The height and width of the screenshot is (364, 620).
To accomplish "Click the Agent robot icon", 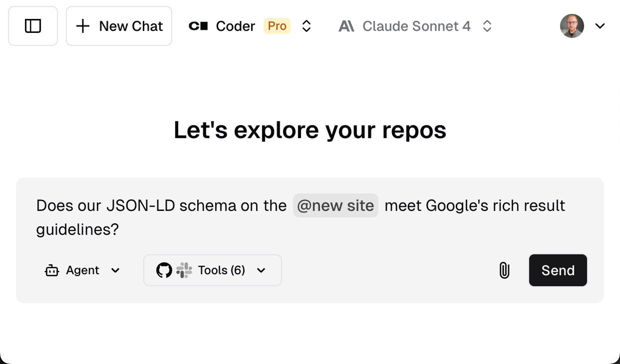I will (52, 270).
